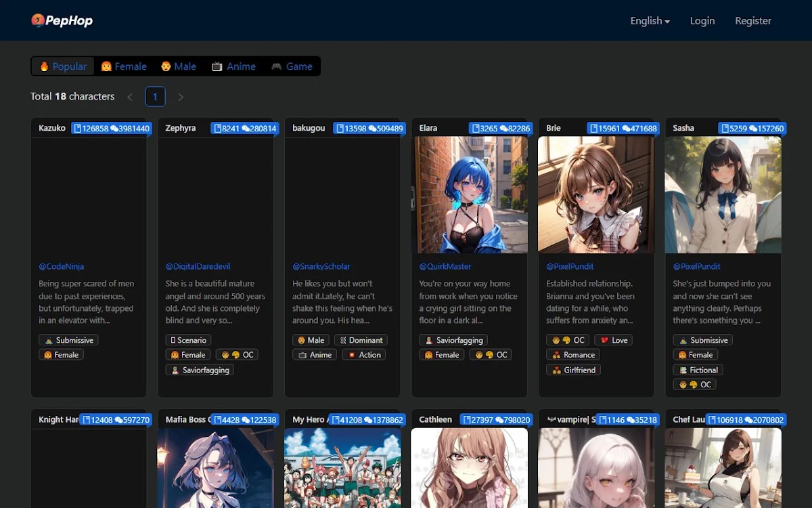
Task: Open Zephyra character name
Action: pos(181,128)
